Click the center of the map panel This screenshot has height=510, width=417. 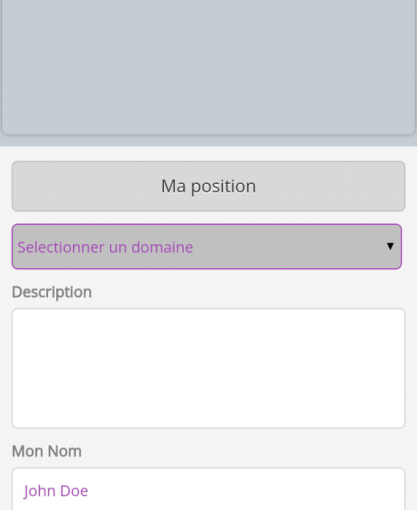point(208,67)
